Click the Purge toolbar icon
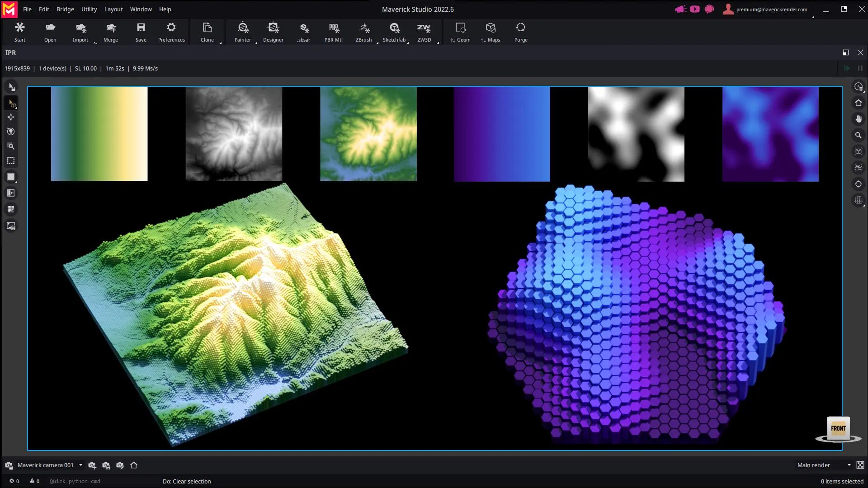The height and width of the screenshot is (488, 868). click(x=521, y=32)
